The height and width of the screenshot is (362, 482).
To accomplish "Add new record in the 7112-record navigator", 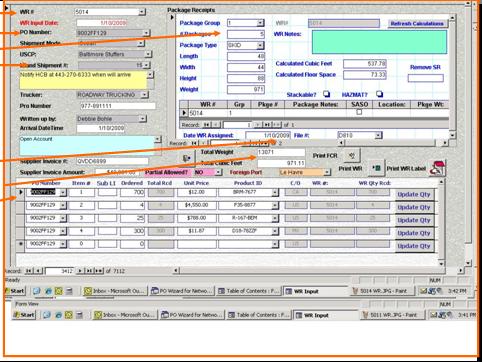I will [99, 271].
